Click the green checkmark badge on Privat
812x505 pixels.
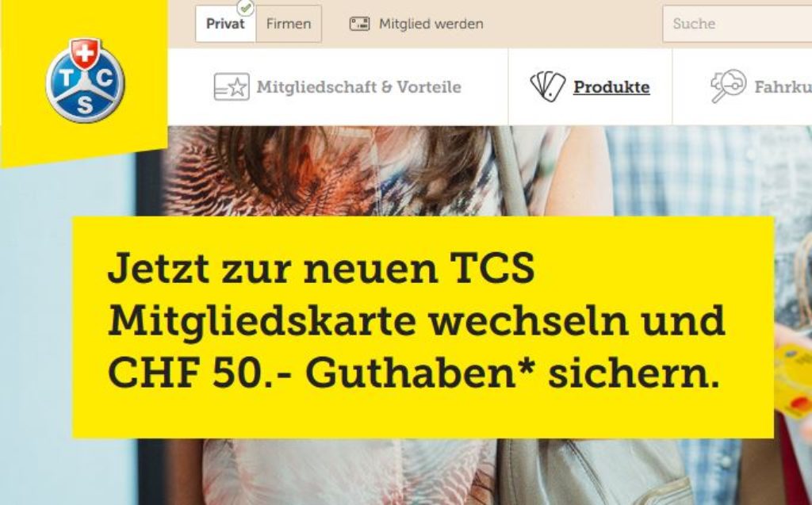246,7
